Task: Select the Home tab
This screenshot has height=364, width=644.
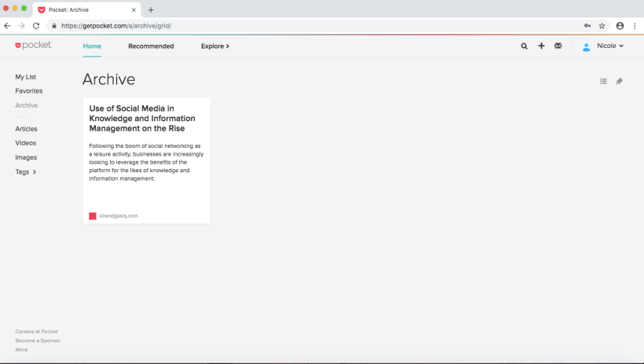Action: click(x=92, y=46)
